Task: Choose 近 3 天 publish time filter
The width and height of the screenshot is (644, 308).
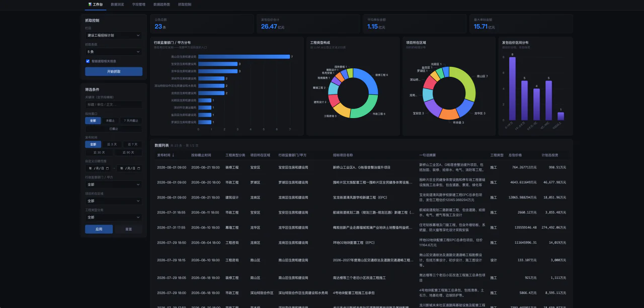Action: pos(111,144)
